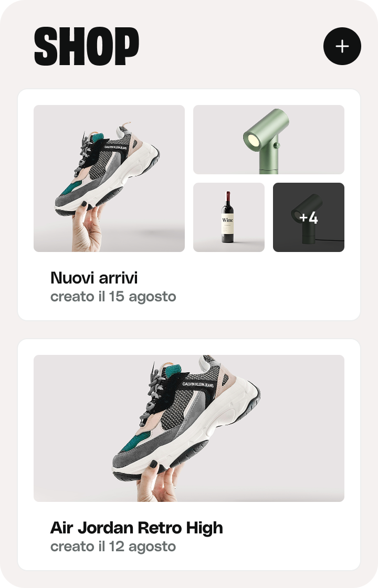
Task: Select the wine bottle thumbnail
Action: (229, 217)
